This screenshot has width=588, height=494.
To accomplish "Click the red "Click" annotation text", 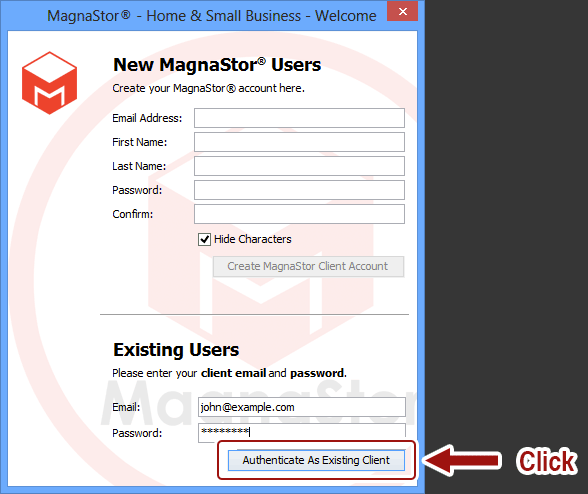I will (547, 461).
